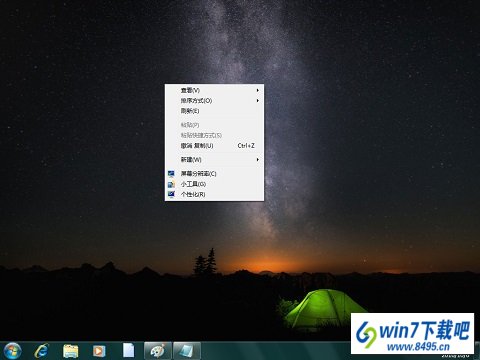Open 个性化(R) personalization settings
The image size is (480, 360).
(x=214, y=194)
